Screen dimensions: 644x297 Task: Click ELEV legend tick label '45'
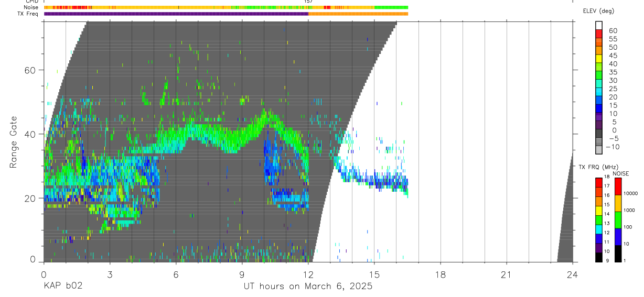point(613,56)
